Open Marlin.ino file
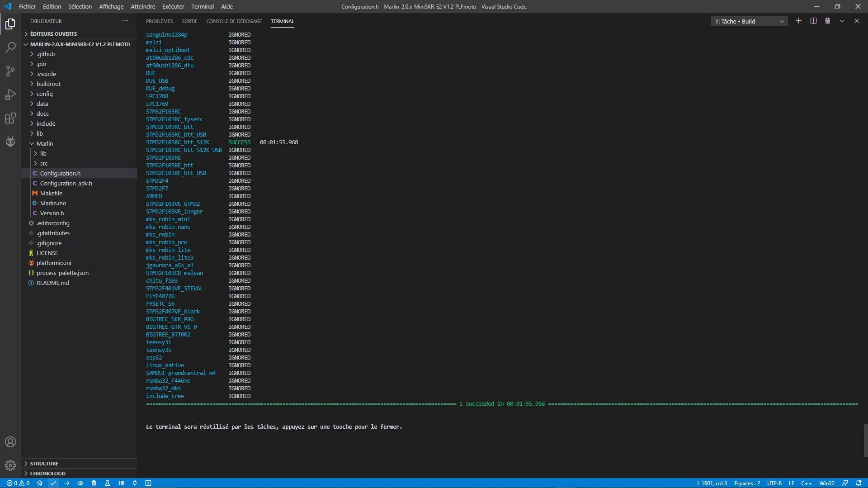 click(79, 203)
